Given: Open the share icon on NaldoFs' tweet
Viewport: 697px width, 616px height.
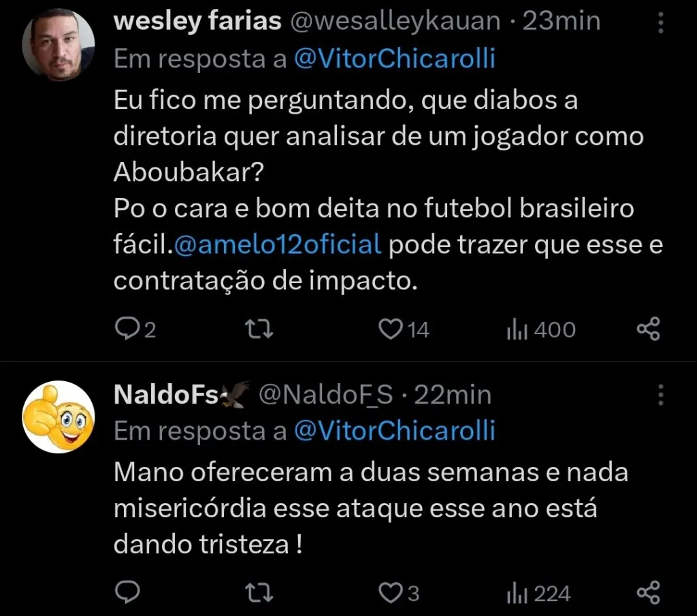Looking at the screenshot, I should pyautogui.click(x=649, y=593).
